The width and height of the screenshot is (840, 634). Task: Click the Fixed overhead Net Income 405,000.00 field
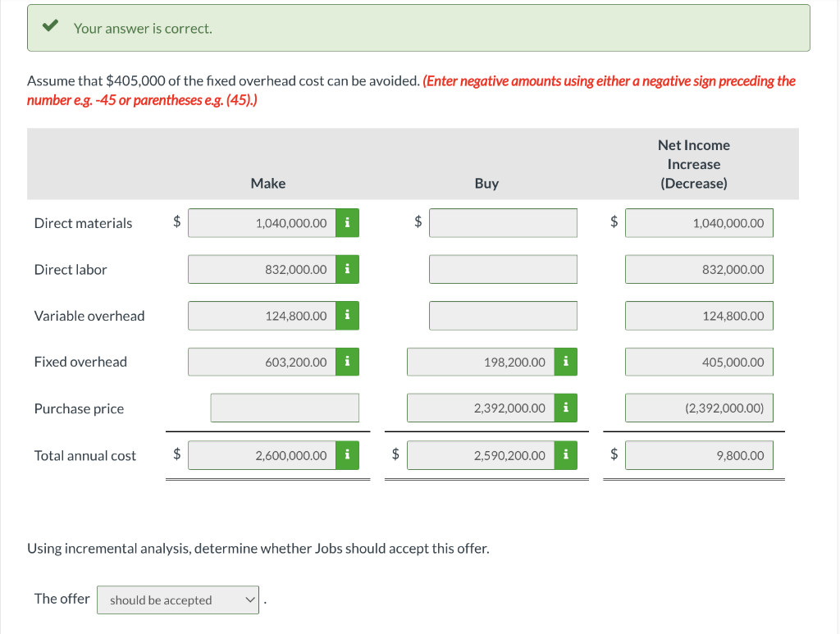point(699,362)
